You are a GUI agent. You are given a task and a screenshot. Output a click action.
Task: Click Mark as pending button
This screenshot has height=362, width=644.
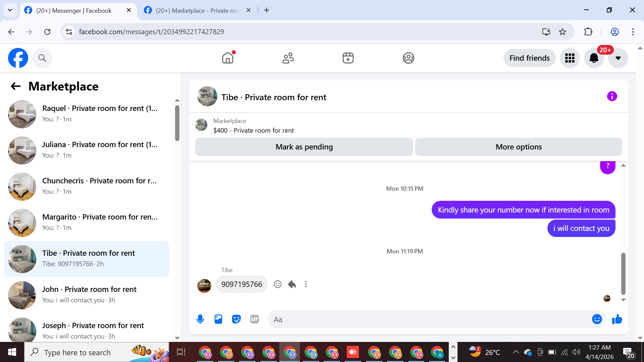coord(304,147)
